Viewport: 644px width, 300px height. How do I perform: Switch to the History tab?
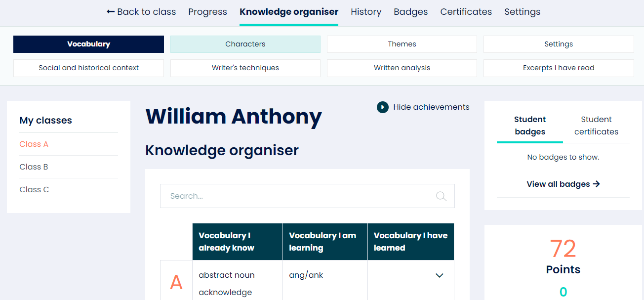(x=366, y=12)
